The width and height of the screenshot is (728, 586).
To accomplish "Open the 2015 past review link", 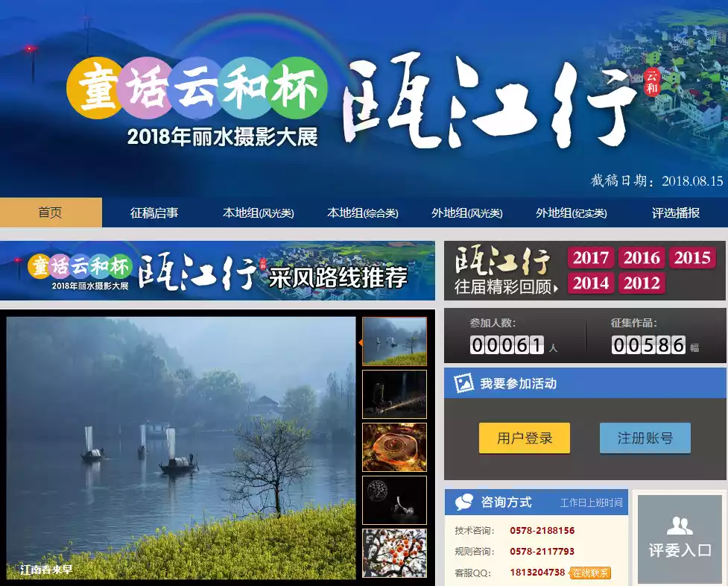I will tap(692, 258).
